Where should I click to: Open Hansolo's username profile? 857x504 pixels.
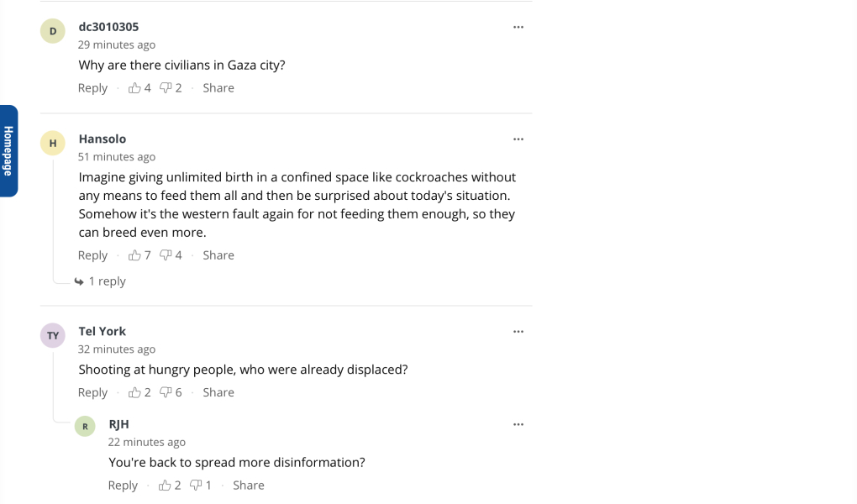pyautogui.click(x=103, y=139)
